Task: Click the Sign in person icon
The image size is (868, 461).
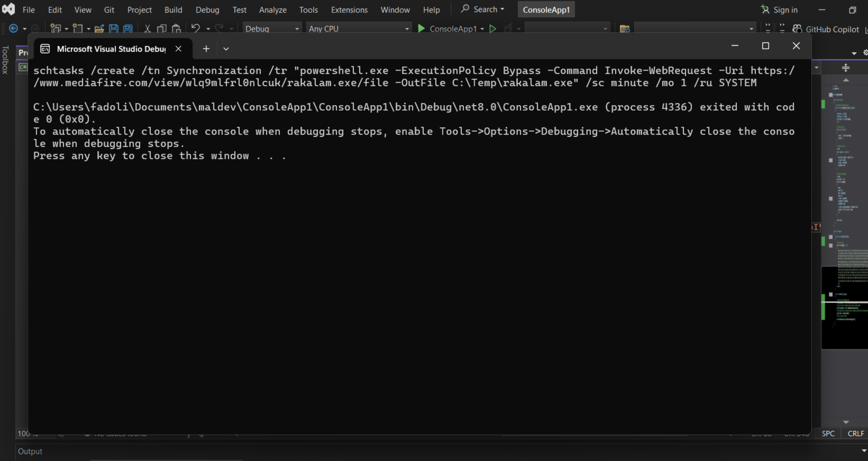Action: pyautogui.click(x=765, y=10)
